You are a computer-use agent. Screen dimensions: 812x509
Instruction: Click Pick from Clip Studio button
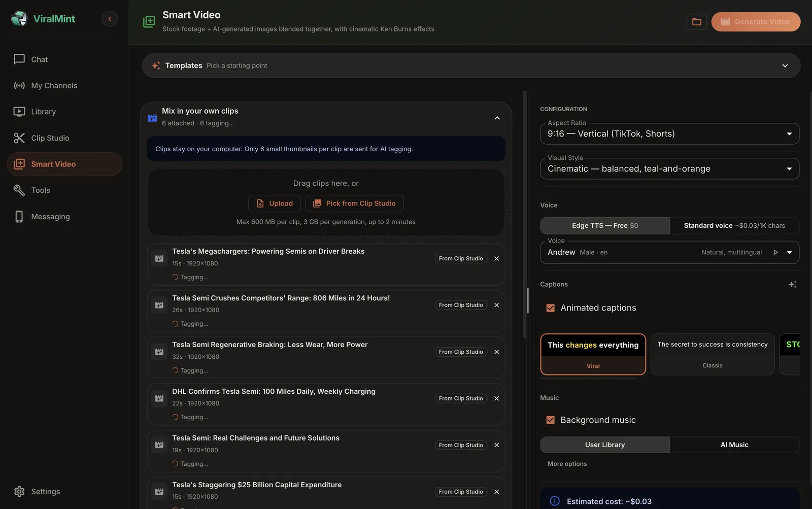(354, 203)
